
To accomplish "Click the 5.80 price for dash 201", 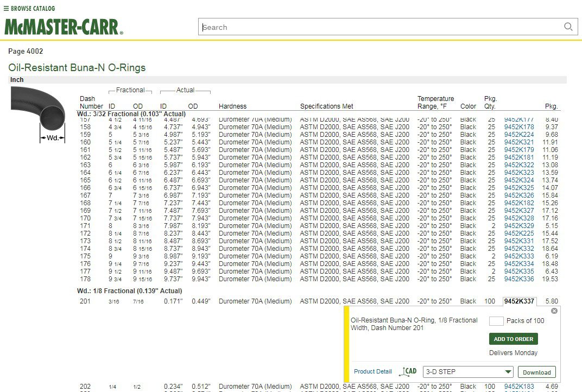I will pos(552,301).
